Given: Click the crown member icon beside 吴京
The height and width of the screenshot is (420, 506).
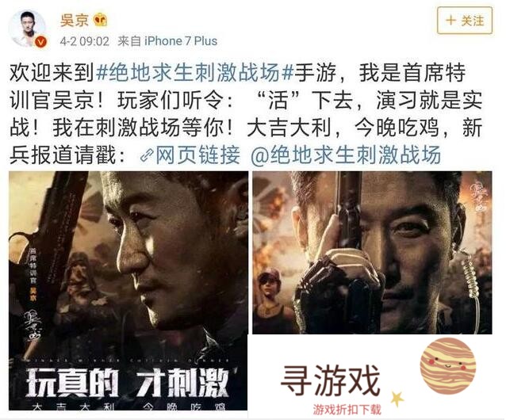Looking at the screenshot, I should pyautogui.click(x=101, y=21).
